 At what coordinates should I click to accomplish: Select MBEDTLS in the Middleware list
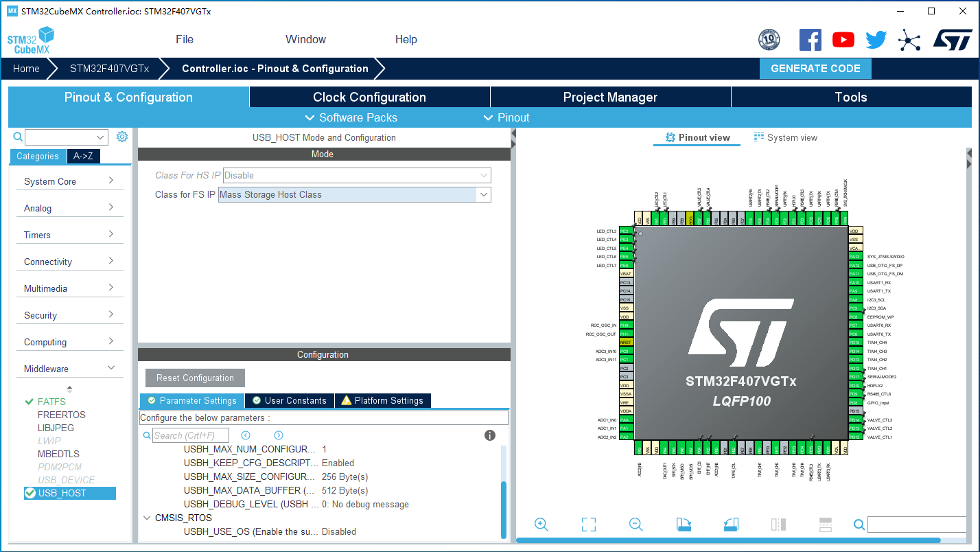58,454
